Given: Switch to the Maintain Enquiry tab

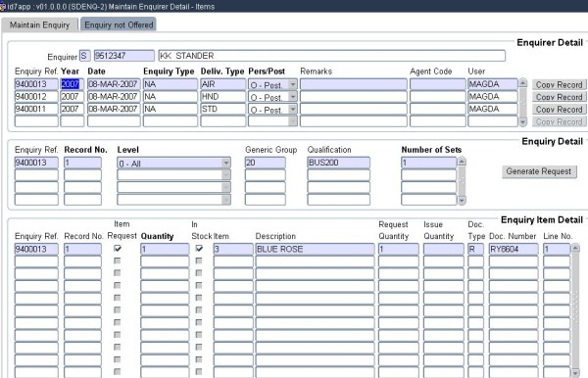Looking at the screenshot, I should click(40, 24).
